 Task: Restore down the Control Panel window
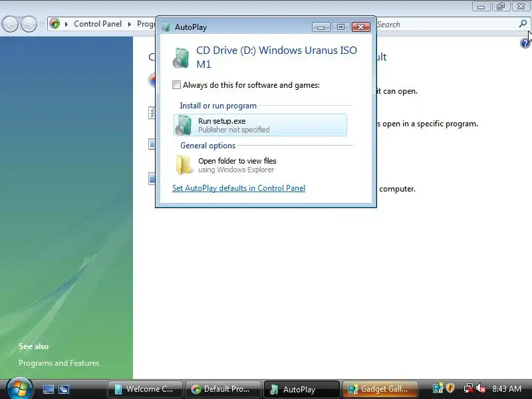[x=501, y=7]
